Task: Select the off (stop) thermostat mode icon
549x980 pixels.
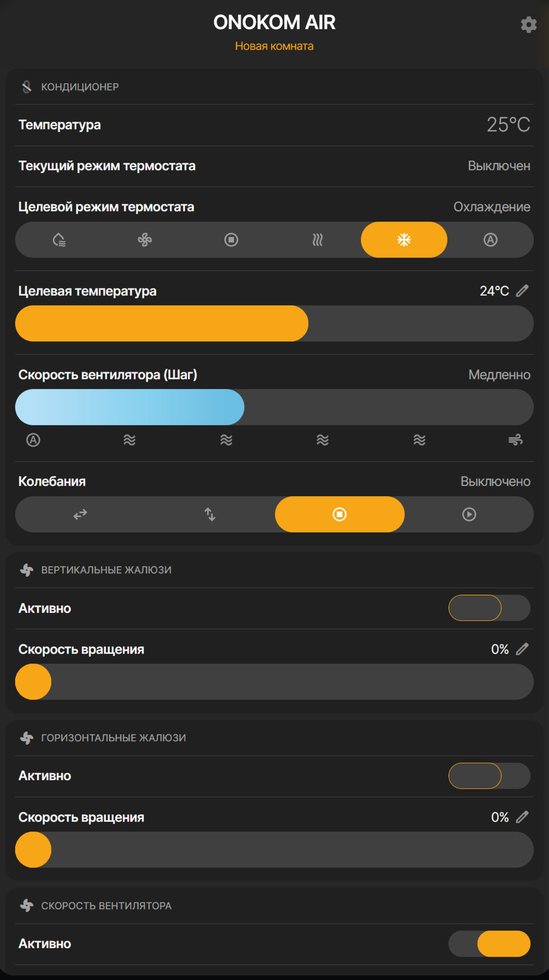Action: point(231,240)
